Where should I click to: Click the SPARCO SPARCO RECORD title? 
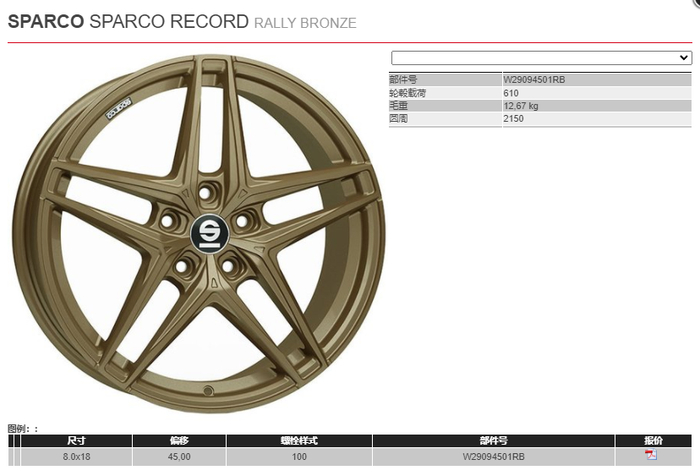(128, 21)
